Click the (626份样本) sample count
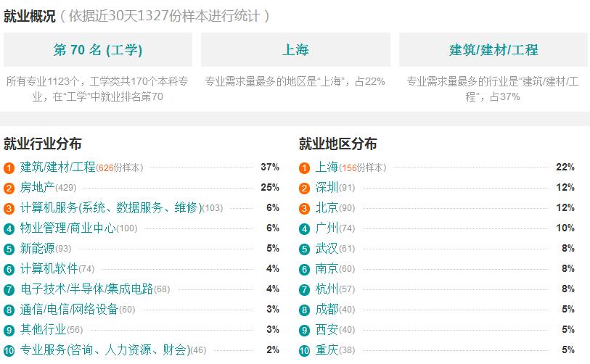 (x=120, y=168)
